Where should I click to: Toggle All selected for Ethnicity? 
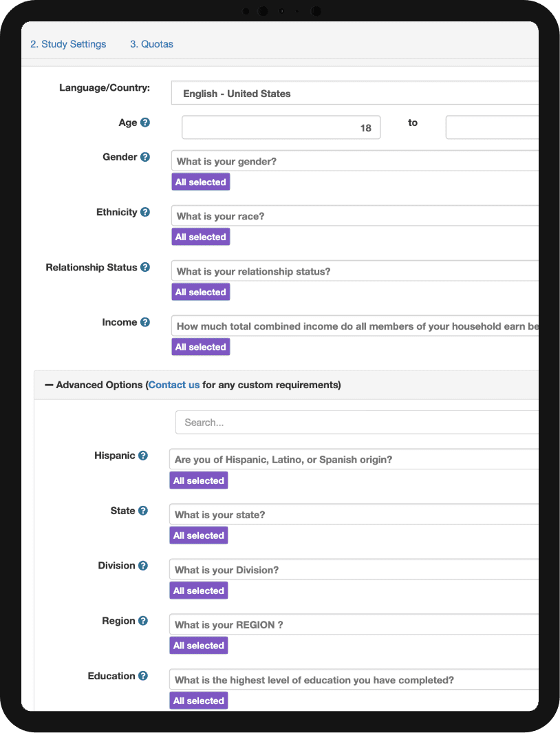[x=200, y=236]
